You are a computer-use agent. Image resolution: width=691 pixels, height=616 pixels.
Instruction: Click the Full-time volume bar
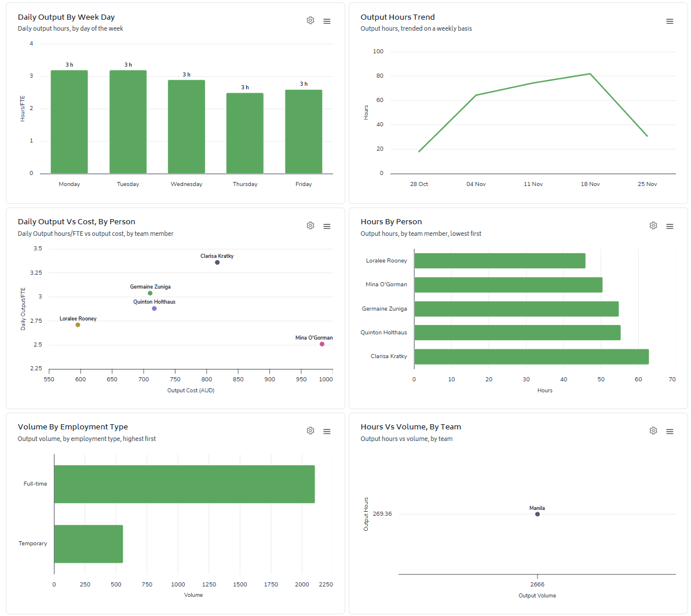click(184, 484)
